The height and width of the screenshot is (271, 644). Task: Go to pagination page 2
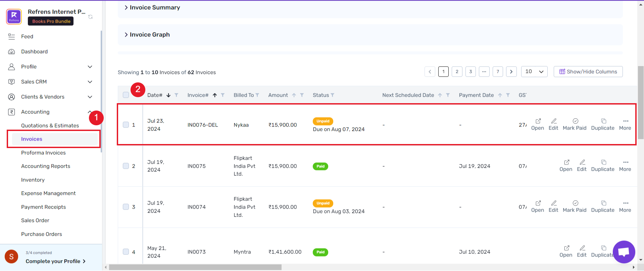tap(457, 71)
